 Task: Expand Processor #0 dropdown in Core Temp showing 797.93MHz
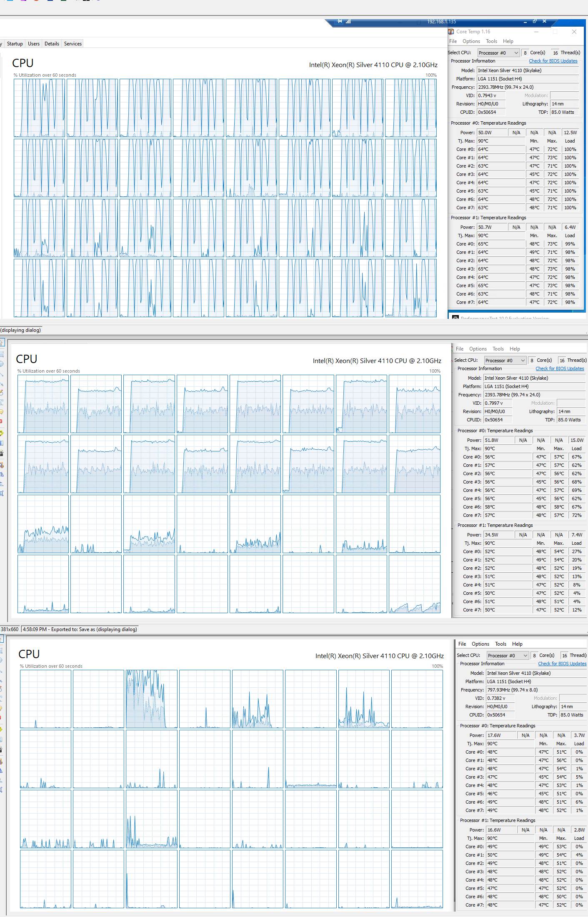(508, 656)
